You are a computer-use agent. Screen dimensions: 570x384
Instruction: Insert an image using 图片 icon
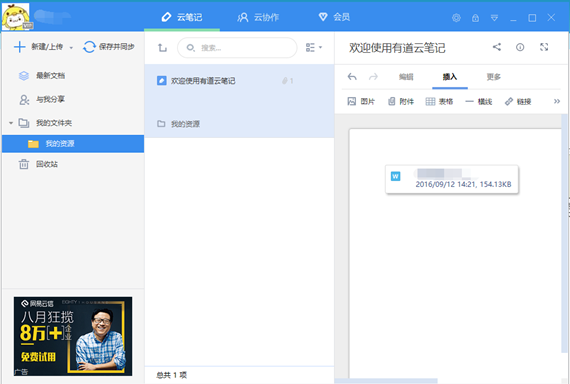361,101
